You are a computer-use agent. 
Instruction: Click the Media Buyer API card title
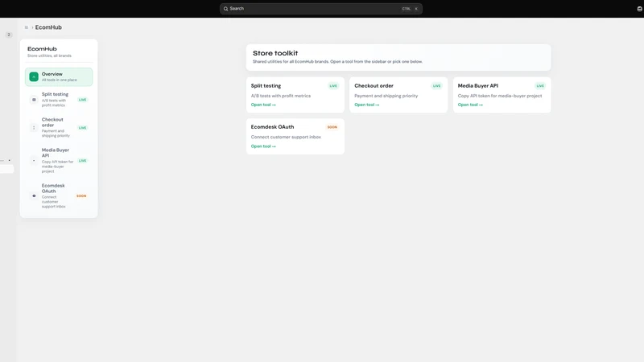coord(478,86)
